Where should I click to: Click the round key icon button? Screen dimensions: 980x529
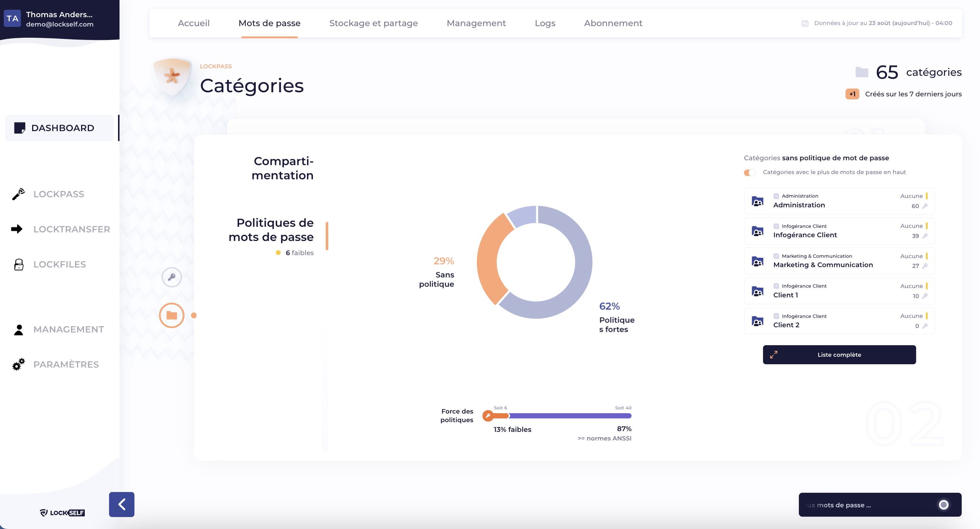171,277
